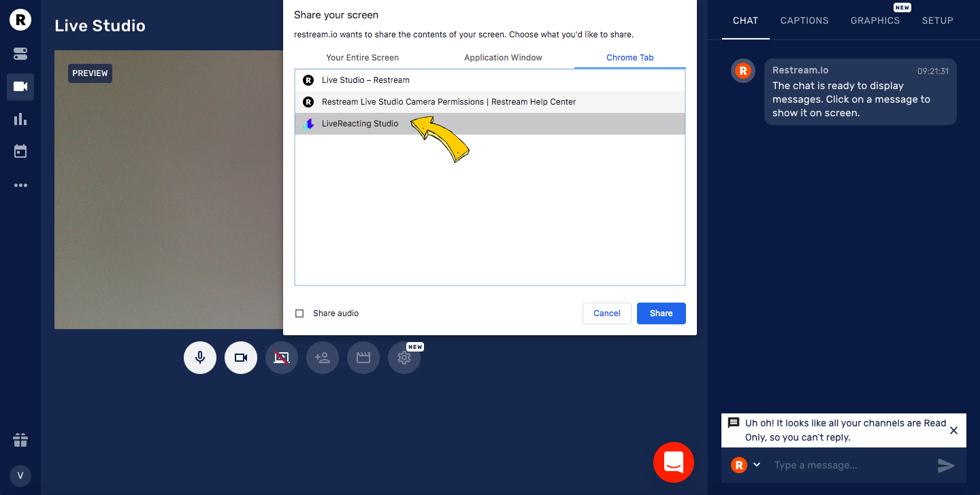Toggle the screen share button
Viewport: 980px width, 495px height.
[282, 358]
